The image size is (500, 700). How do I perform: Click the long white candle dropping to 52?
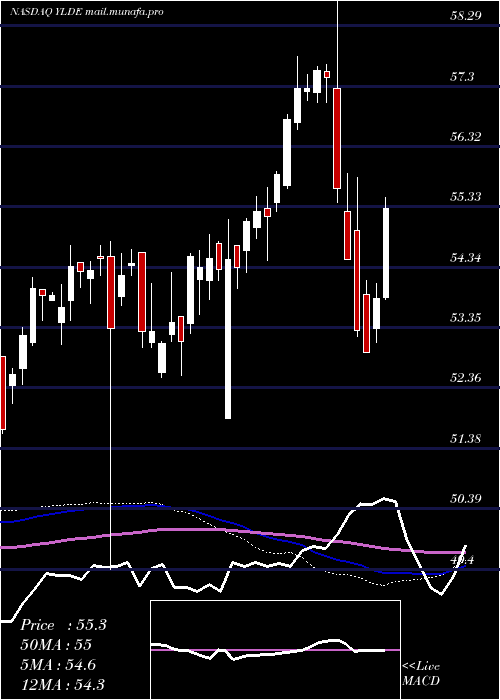coord(228,338)
